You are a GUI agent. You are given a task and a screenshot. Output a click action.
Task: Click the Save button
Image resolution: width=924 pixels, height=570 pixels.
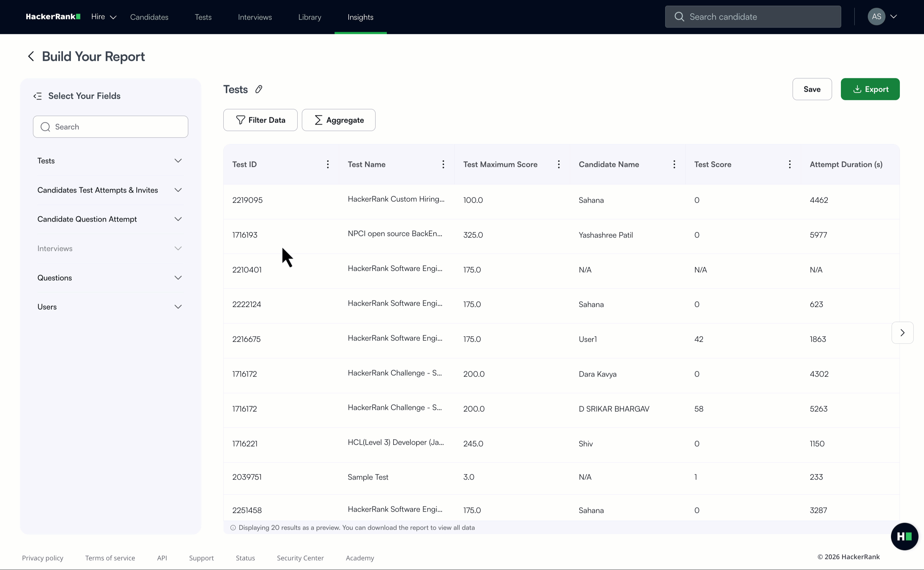point(812,89)
